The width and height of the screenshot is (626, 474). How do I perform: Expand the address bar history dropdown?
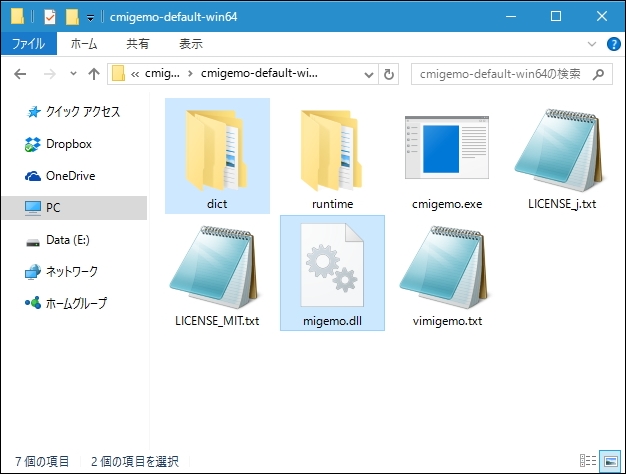point(369,74)
